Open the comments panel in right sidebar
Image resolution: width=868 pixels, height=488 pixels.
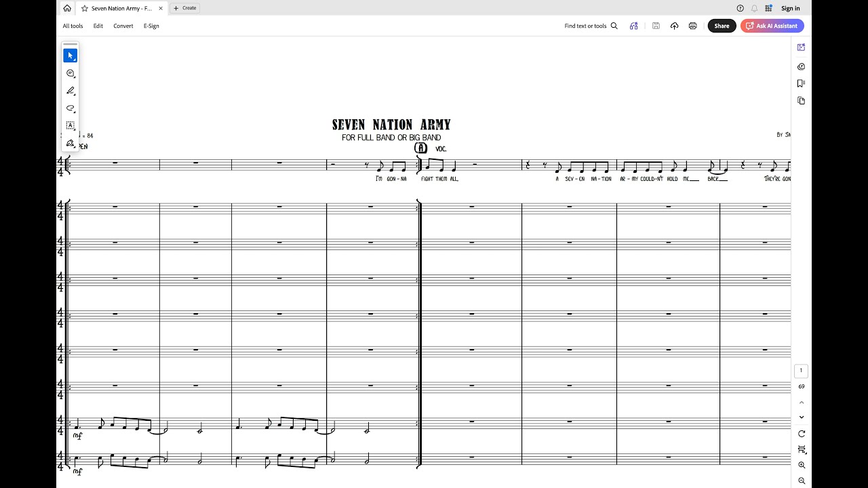(x=802, y=66)
